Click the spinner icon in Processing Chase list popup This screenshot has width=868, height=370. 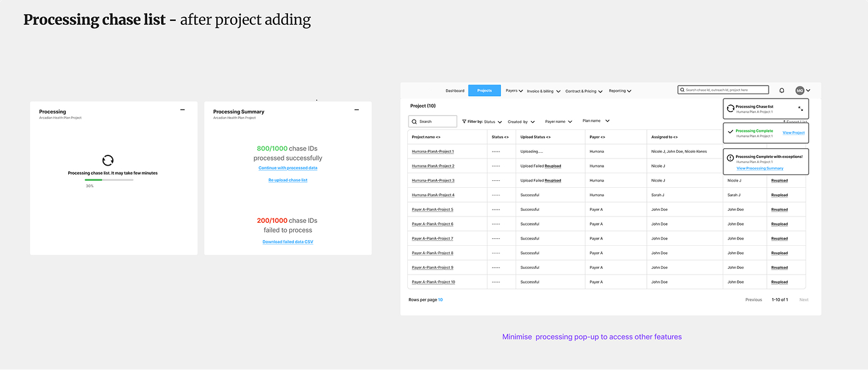[x=731, y=108]
